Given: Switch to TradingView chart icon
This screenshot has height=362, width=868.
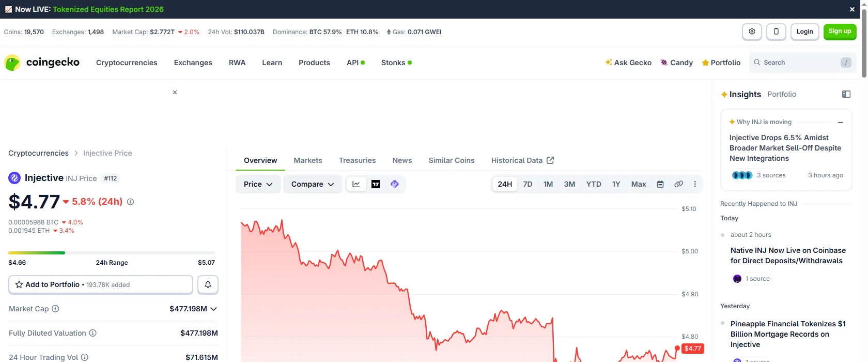Looking at the screenshot, I should tap(376, 184).
